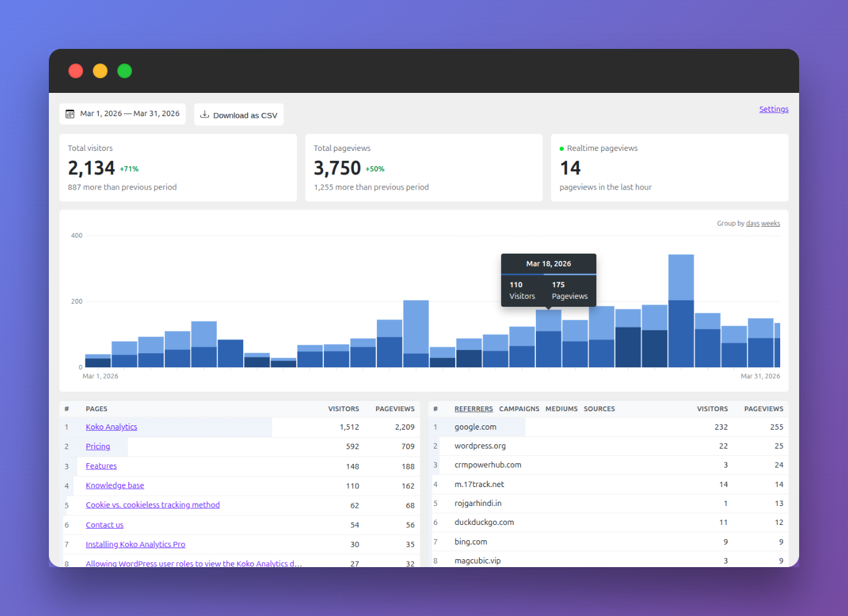The height and width of the screenshot is (616, 848).
Task: Select the wordpress.org referrer row
Action: tap(610, 446)
